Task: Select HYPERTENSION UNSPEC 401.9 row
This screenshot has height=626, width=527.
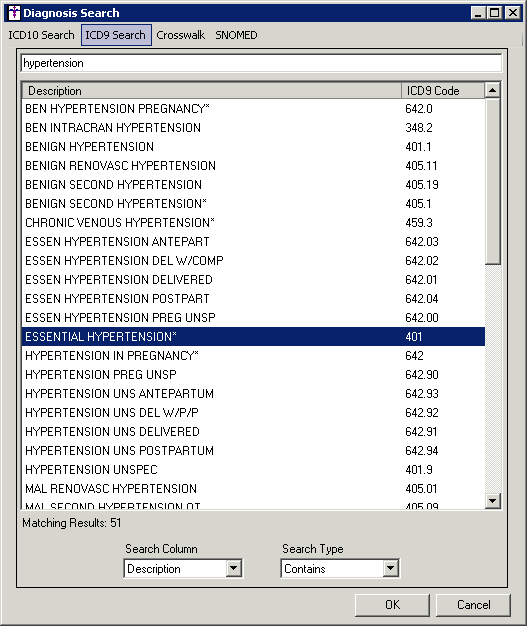Action: pos(254,470)
